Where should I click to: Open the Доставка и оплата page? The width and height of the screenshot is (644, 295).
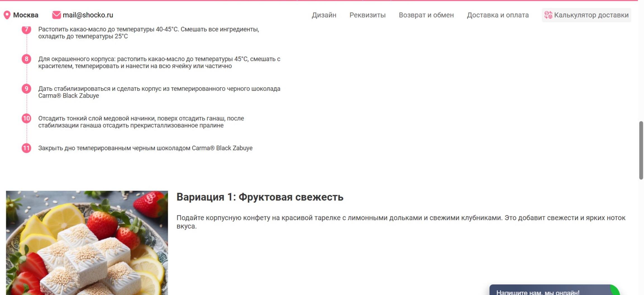[498, 15]
